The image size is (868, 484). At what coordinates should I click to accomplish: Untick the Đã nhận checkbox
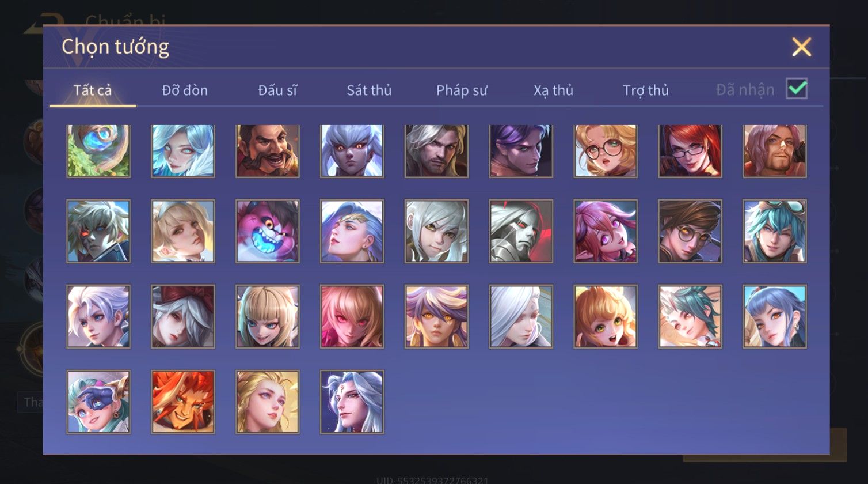tap(797, 89)
